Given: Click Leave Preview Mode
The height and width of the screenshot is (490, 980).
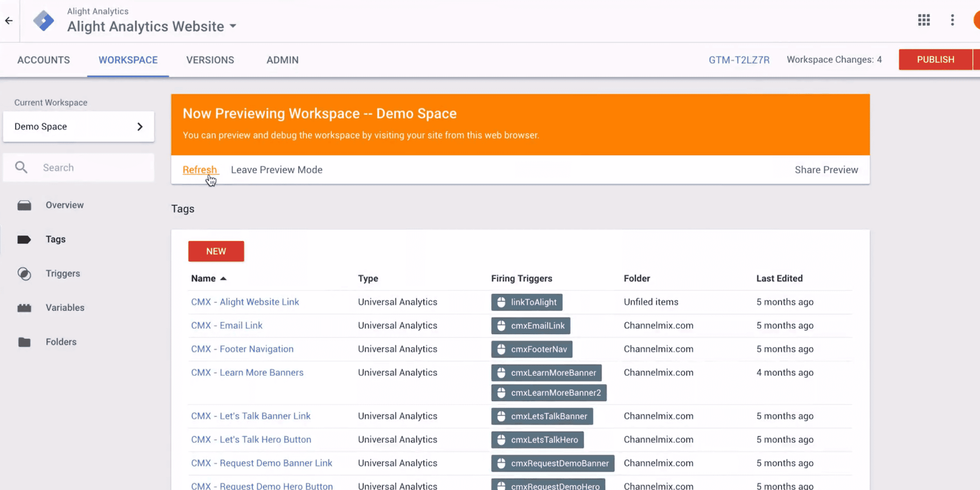Looking at the screenshot, I should (x=276, y=170).
